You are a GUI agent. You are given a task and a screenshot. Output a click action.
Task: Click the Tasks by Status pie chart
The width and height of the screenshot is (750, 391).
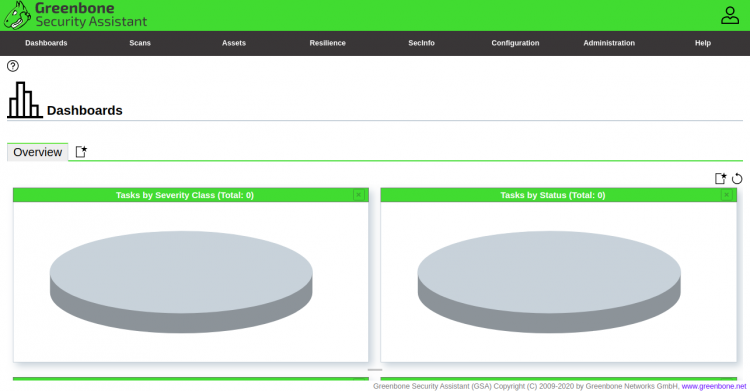click(549, 282)
